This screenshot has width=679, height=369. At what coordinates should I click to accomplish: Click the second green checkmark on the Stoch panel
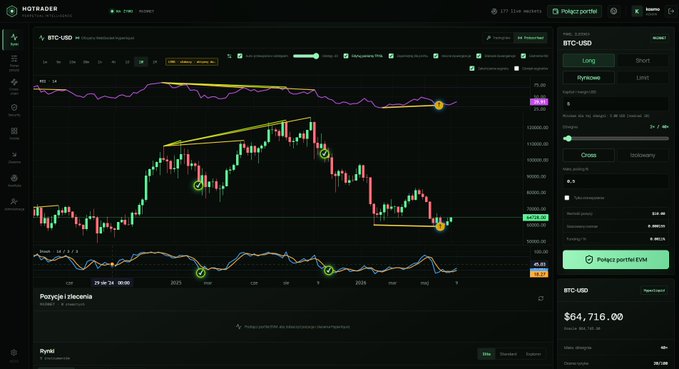coord(329,270)
